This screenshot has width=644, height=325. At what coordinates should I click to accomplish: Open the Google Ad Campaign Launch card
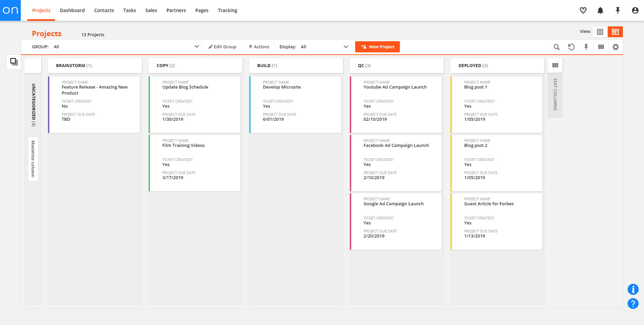(x=396, y=221)
